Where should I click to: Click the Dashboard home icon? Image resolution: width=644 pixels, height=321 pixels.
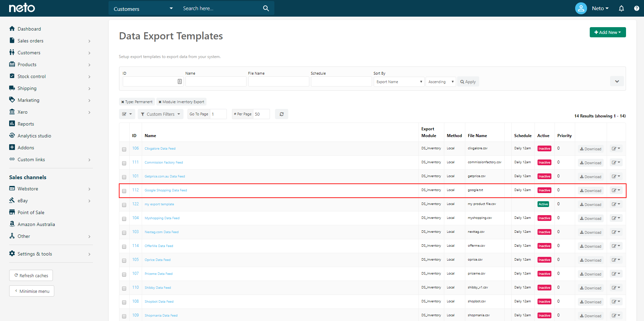click(x=12, y=29)
